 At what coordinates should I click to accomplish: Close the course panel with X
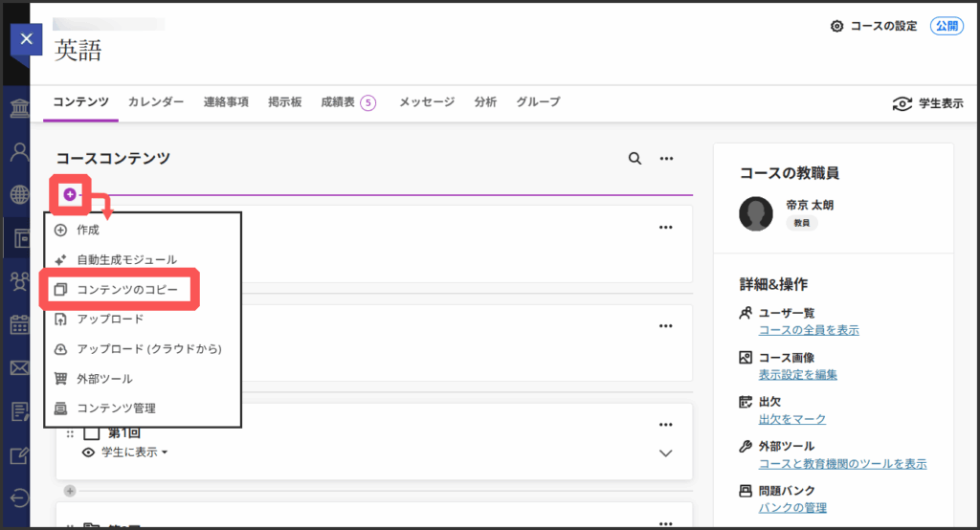click(x=26, y=39)
